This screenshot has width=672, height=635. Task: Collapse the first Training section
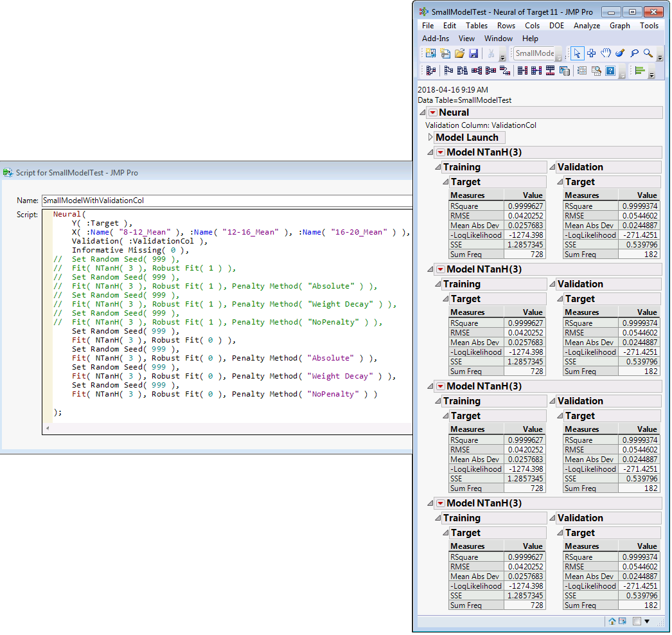438,167
